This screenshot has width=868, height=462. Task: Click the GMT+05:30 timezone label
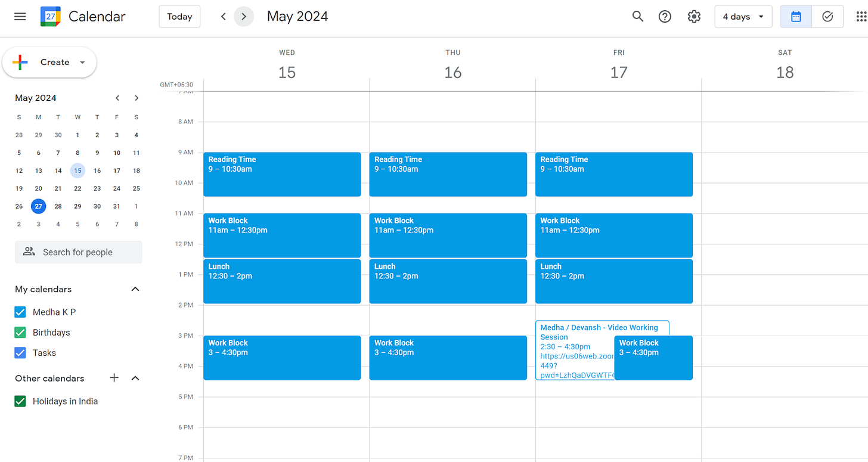pos(176,85)
